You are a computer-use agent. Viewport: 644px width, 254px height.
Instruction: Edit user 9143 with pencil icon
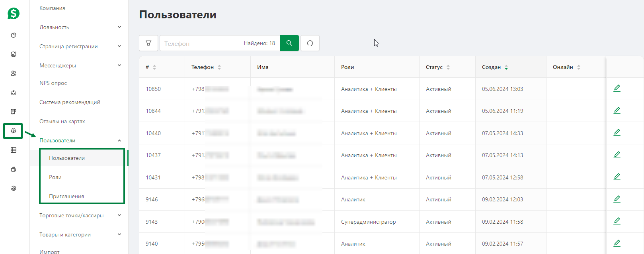click(617, 221)
